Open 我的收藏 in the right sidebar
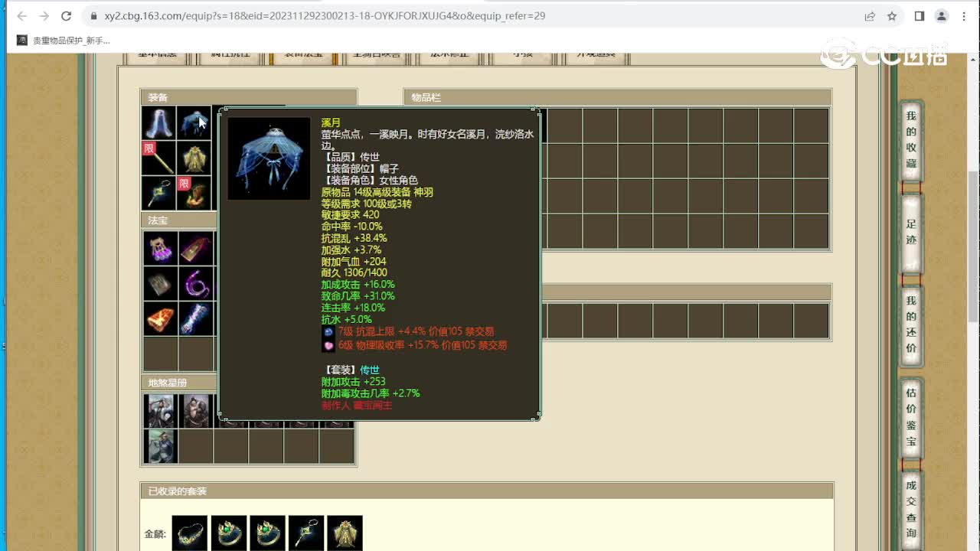Viewport: 980px width, 551px height. (x=911, y=139)
